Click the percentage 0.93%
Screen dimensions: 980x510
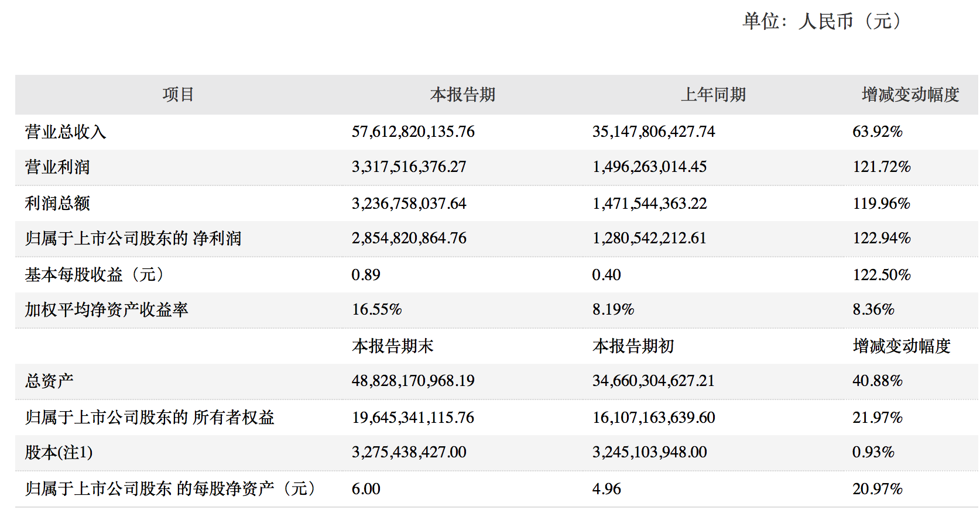[873, 453]
